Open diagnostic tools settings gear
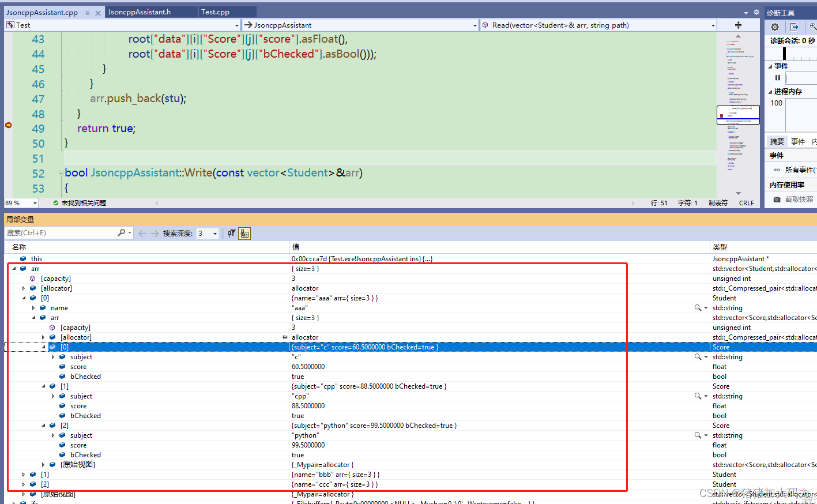 [775, 27]
